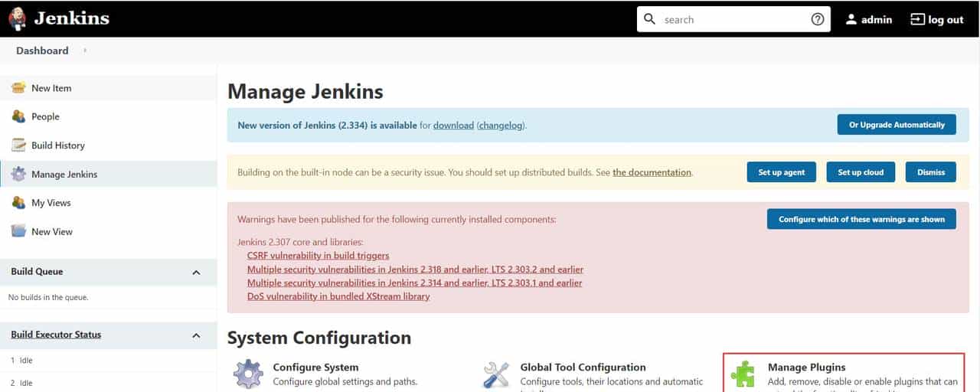Open the Jenkins download link
The height and width of the screenshot is (392, 980).
(453, 125)
